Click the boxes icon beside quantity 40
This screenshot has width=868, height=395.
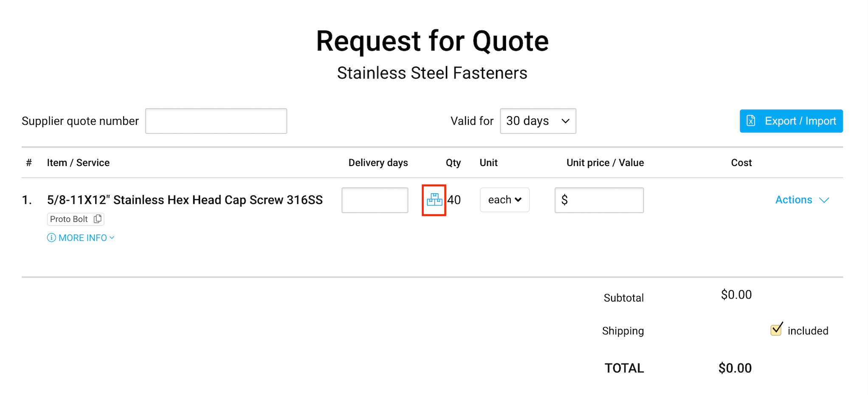tap(434, 200)
